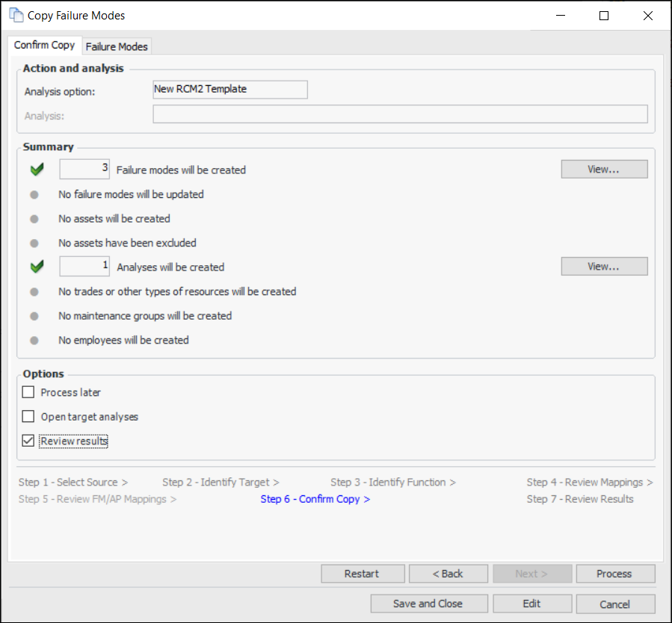Maximize the Copy Failure Modes window

604,16
